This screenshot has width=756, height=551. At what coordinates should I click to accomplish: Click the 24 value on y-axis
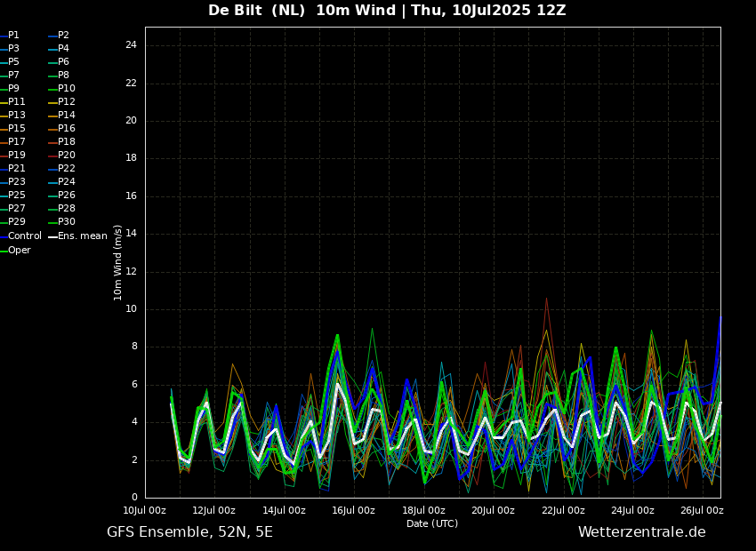[x=131, y=45]
